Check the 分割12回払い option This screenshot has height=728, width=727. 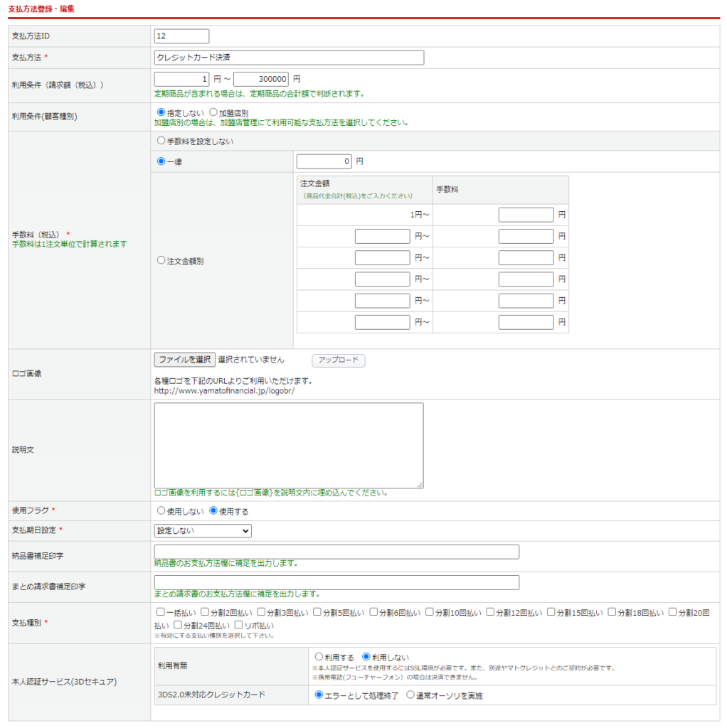coord(491,611)
